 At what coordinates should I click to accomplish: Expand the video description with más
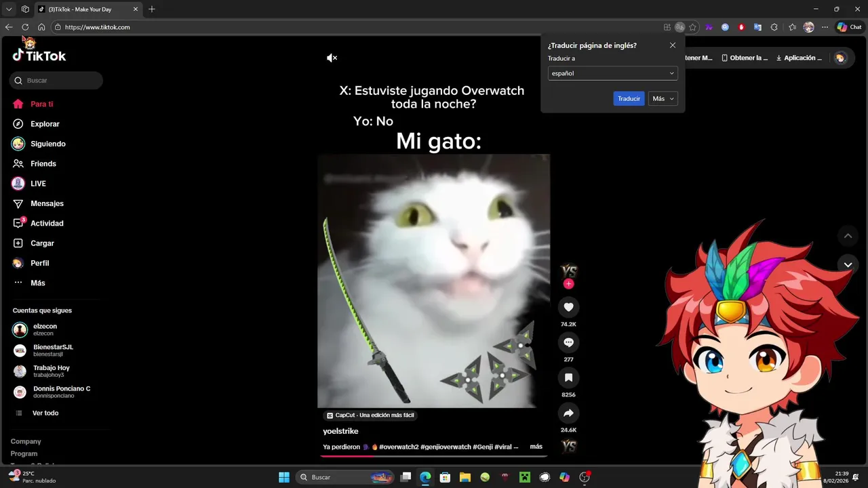pyautogui.click(x=536, y=447)
